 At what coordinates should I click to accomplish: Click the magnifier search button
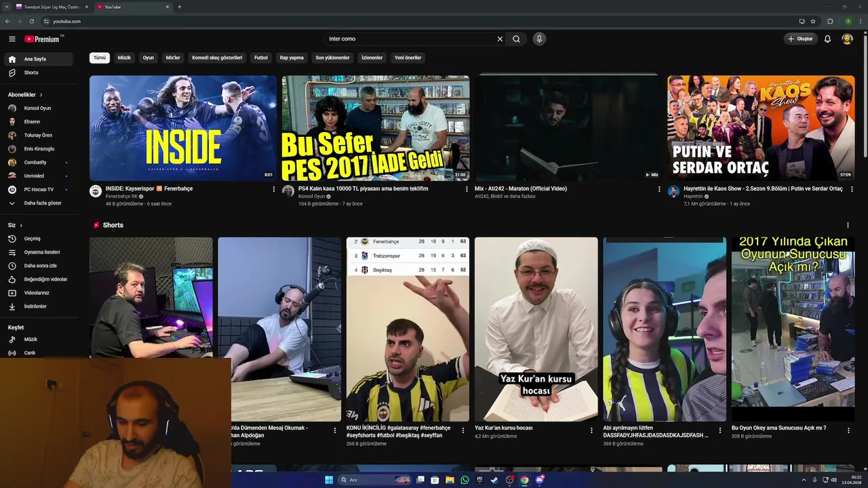[x=516, y=39]
